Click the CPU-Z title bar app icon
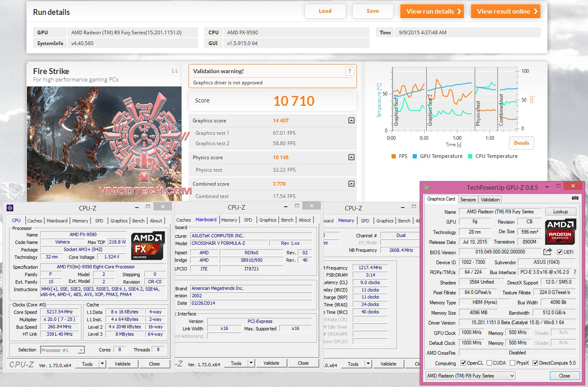Viewport: 588px width, 387px height. [10, 208]
